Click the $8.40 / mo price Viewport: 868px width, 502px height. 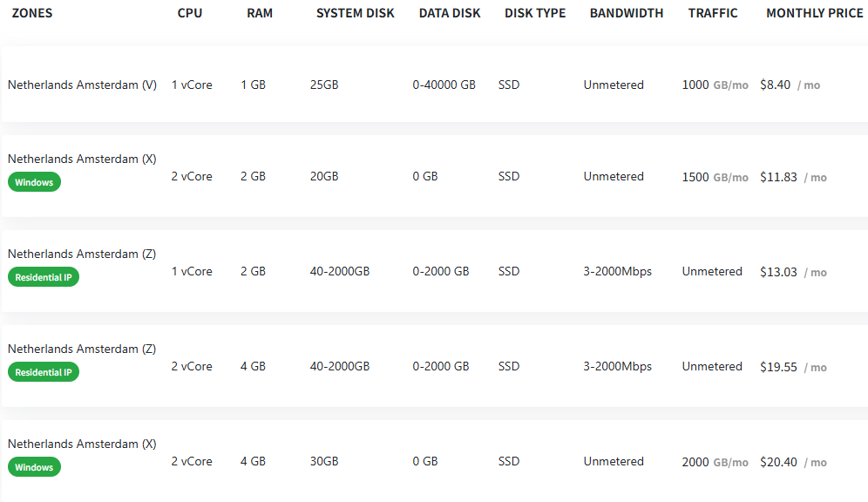point(790,85)
